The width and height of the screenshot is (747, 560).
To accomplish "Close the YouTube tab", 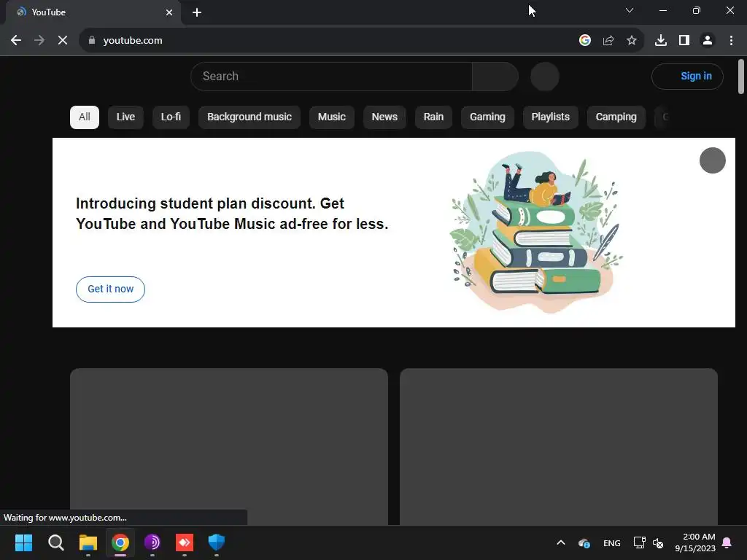I will tap(169, 12).
